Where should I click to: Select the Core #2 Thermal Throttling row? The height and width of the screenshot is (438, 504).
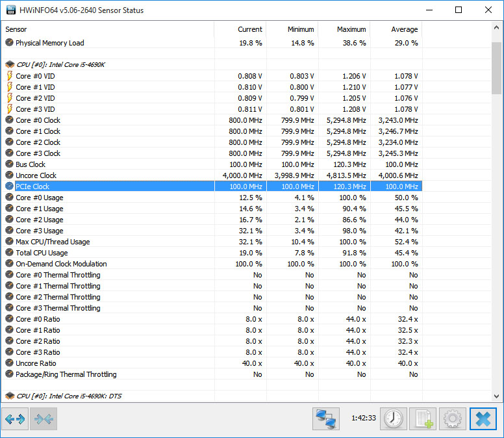point(212,297)
